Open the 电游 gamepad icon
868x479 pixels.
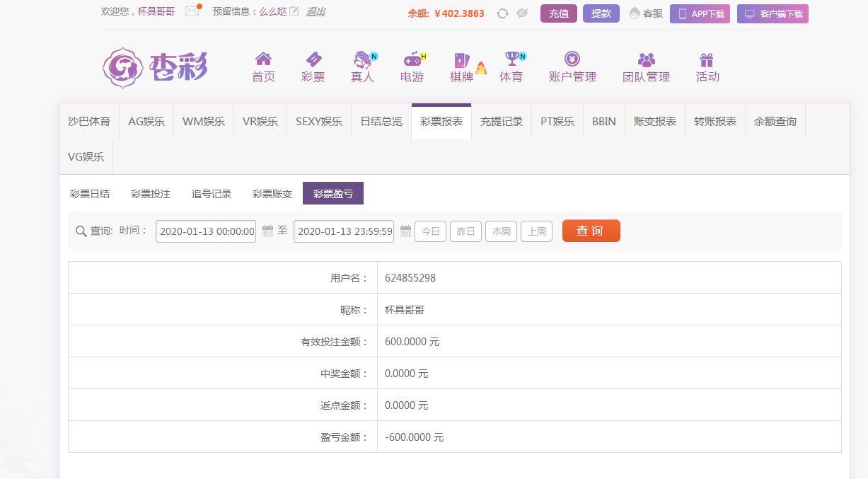click(412, 59)
